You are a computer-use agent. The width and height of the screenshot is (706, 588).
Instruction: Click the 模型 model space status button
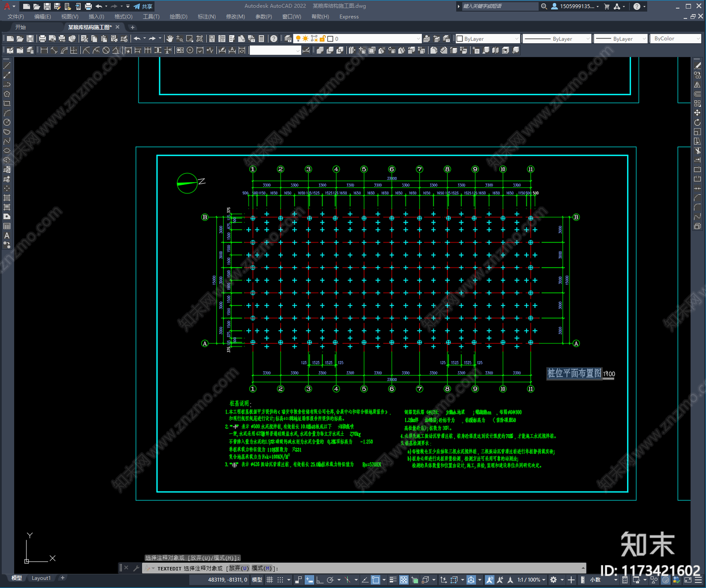coord(257,580)
